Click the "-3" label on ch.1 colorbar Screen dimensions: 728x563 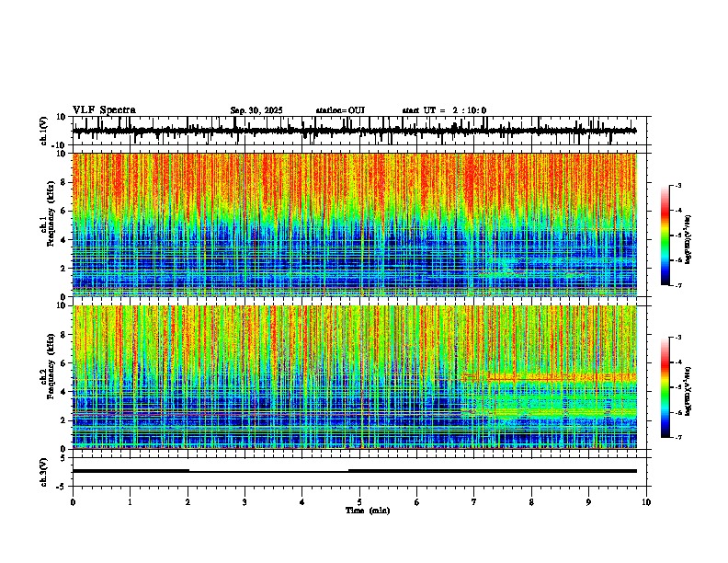(677, 185)
